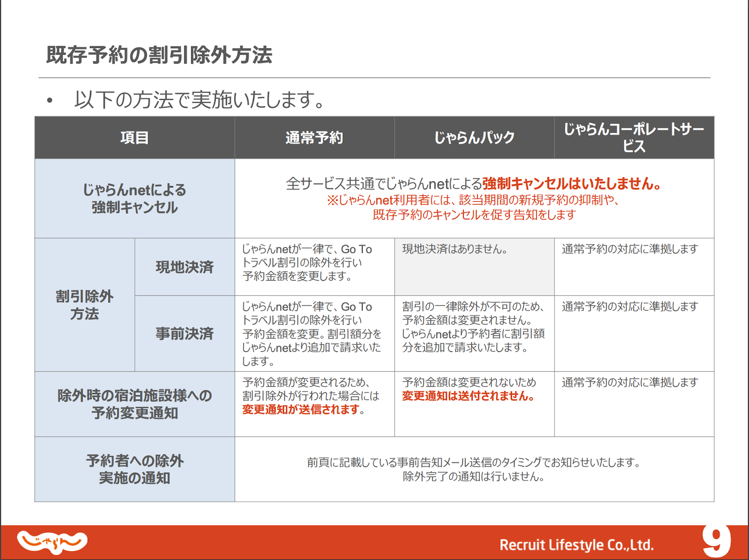Image resolution: width=749 pixels, height=560 pixels.
Task: Click the 割引除外方法 row group label
Action: [85, 305]
